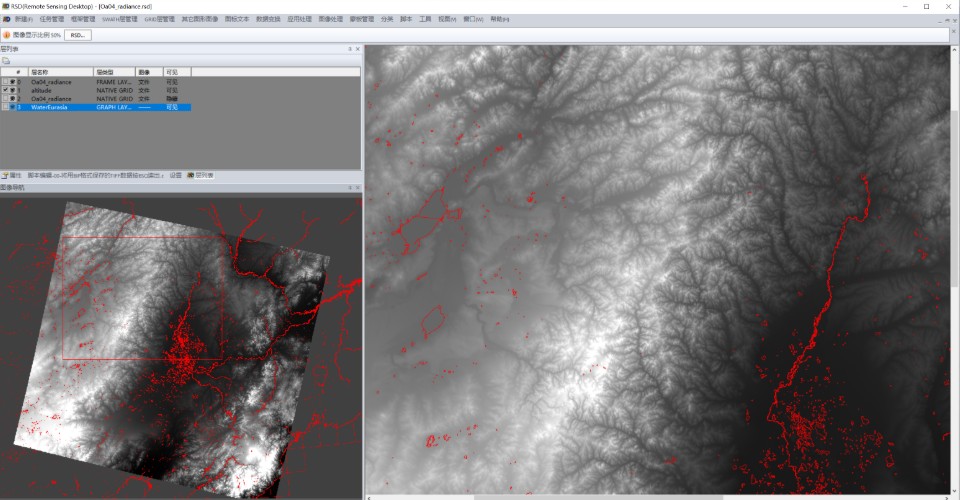Viewport: 960px width, 500px height.
Task: Switch to the 设置 tab
Action: point(176,175)
